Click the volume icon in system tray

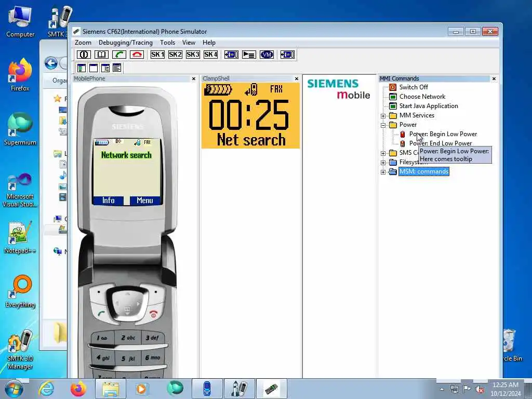coord(479,389)
